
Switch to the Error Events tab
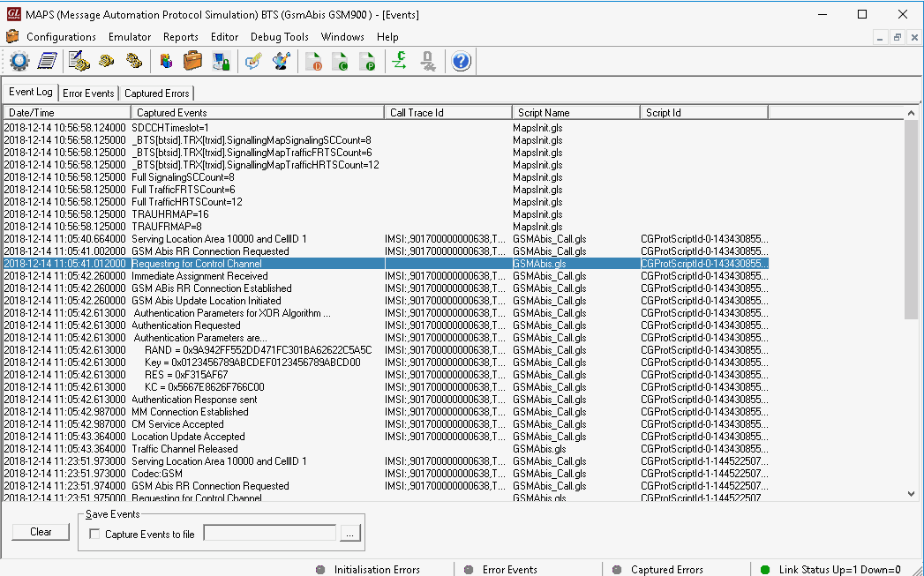(88, 93)
